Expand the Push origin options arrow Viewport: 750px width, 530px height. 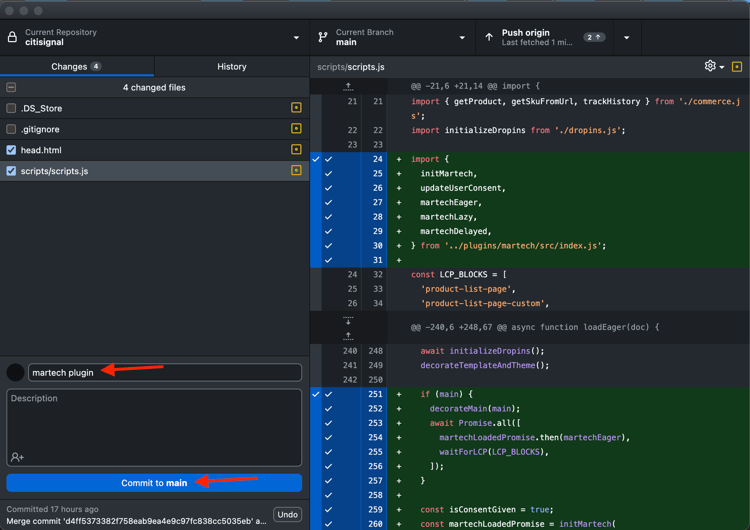(x=627, y=38)
